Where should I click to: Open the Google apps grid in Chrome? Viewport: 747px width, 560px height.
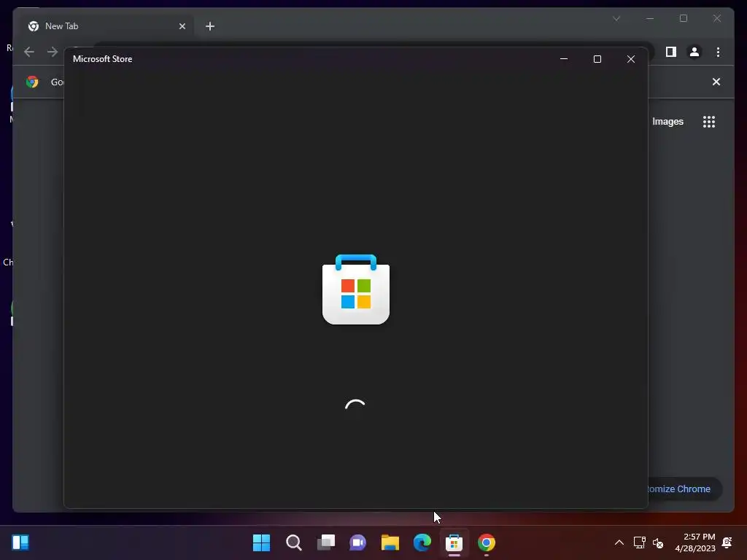(x=709, y=122)
